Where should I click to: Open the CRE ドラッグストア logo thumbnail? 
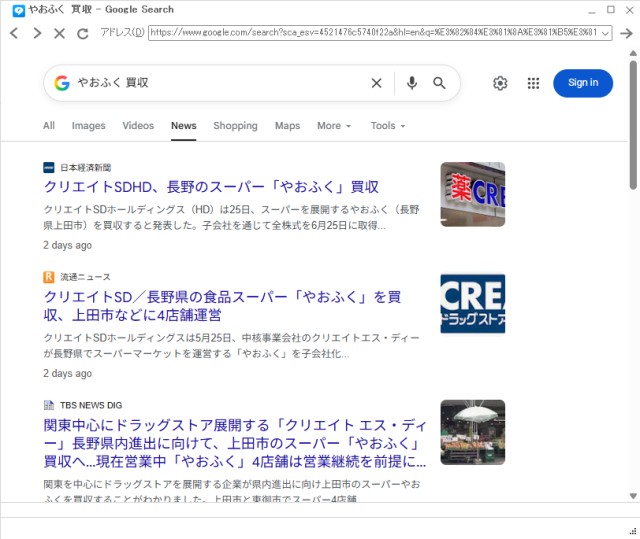pyautogui.click(x=473, y=304)
